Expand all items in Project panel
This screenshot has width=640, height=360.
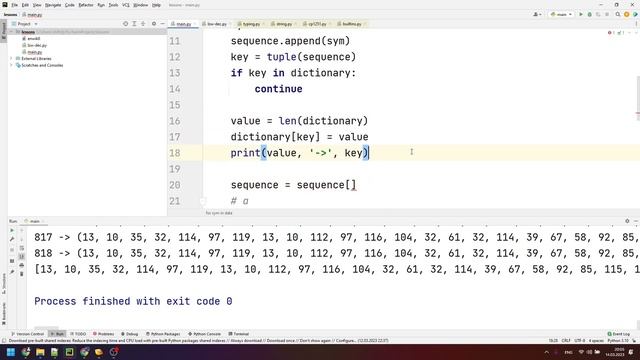pos(134,24)
